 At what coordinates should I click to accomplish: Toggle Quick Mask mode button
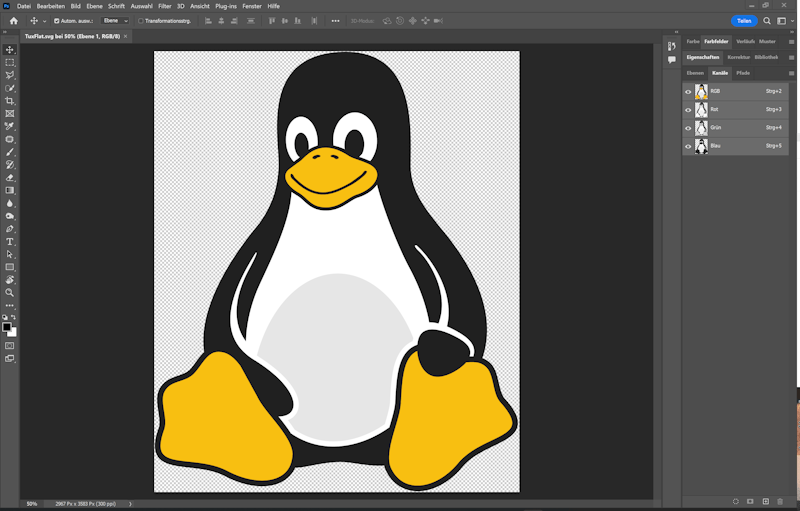tap(10, 346)
